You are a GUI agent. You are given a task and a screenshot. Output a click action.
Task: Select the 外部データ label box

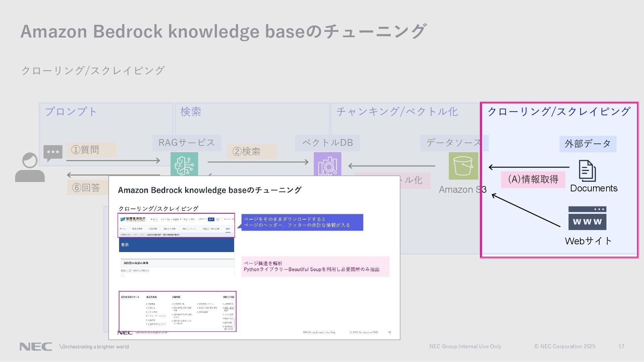point(588,144)
